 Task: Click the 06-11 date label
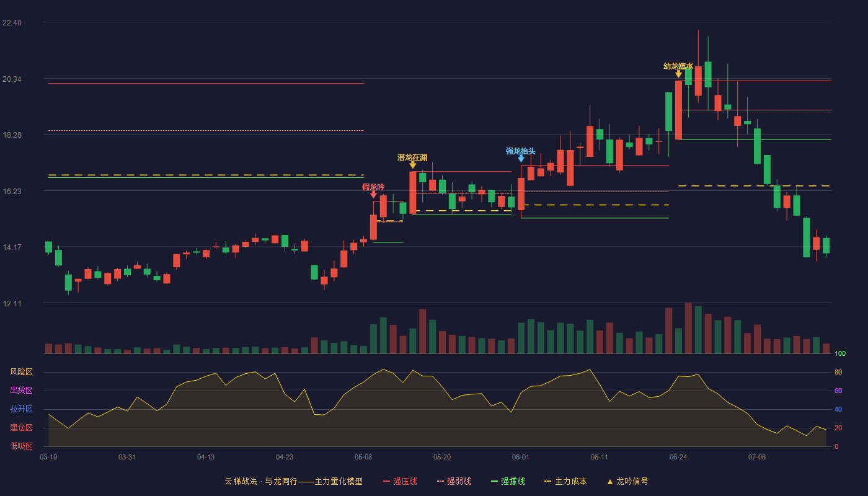(600, 457)
